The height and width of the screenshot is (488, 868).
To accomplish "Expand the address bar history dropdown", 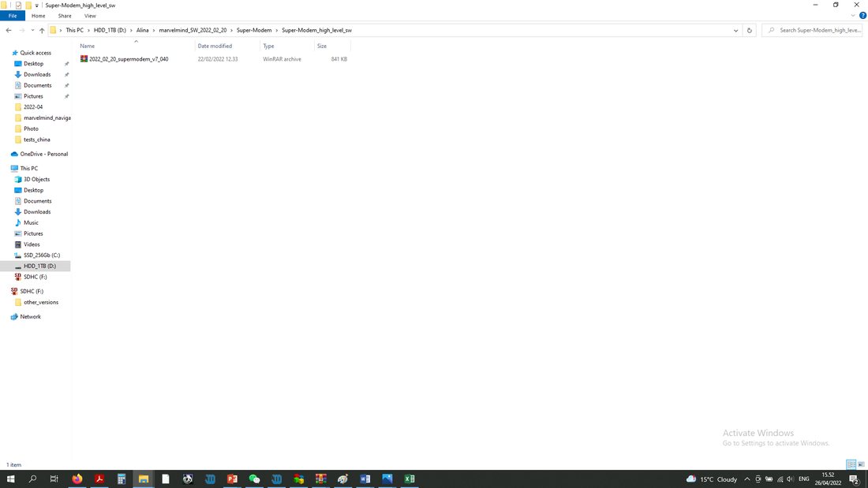I will (x=735, y=31).
